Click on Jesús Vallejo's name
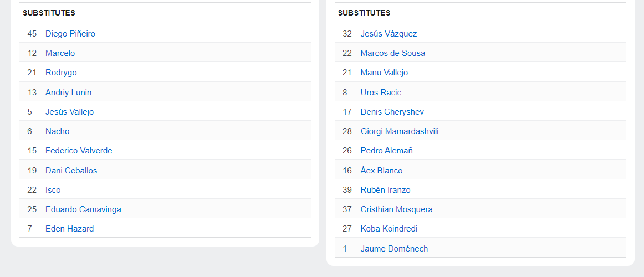Viewport: 644px width, 277px height. (x=69, y=112)
